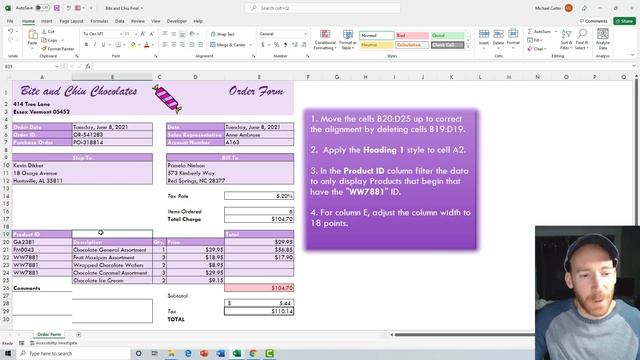Decrease the cell indent
This screenshot has height=360, width=640.
pos(192,44)
